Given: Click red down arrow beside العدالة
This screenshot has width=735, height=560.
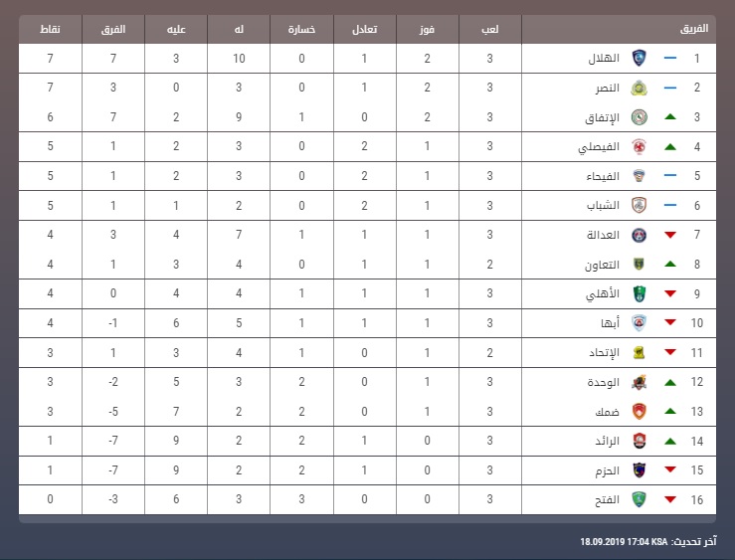Looking at the screenshot, I should coord(670,235).
